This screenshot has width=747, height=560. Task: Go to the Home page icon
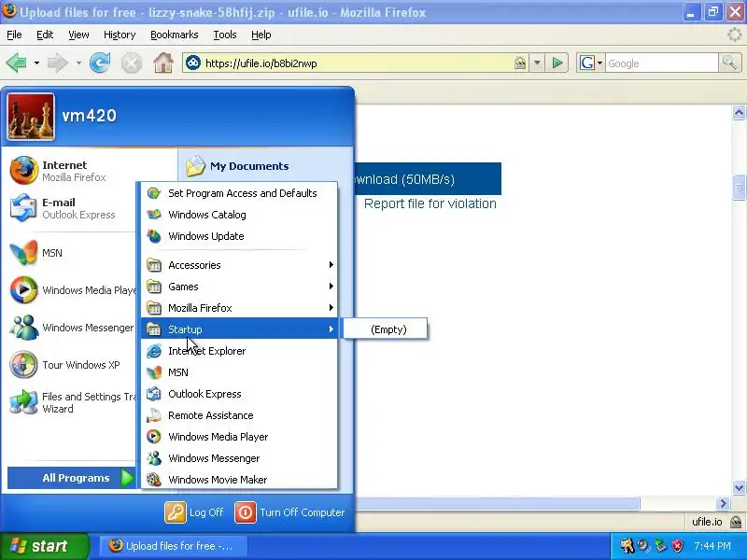(162, 63)
